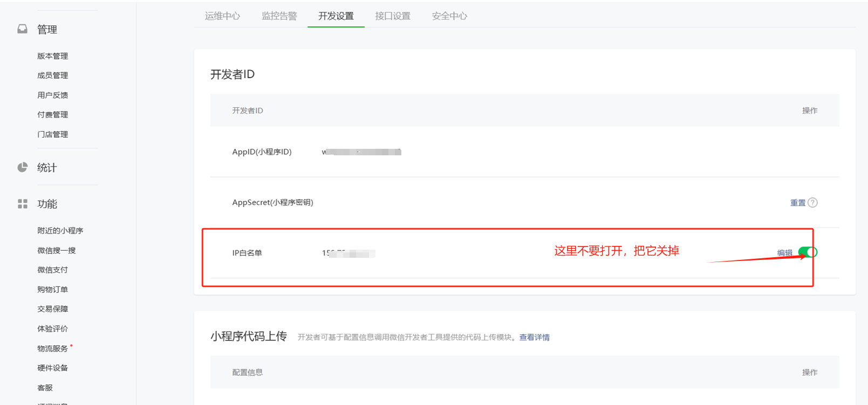Turn off the IP白名单 toggle switch
The height and width of the screenshot is (405, 868).
tap(808, 252)
